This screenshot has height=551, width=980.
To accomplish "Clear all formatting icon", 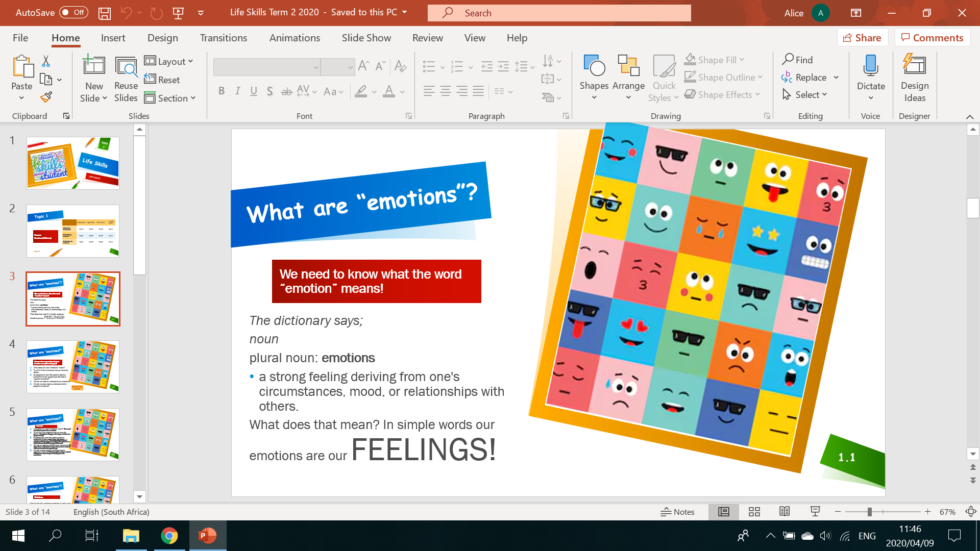I will tap(400, 66).
